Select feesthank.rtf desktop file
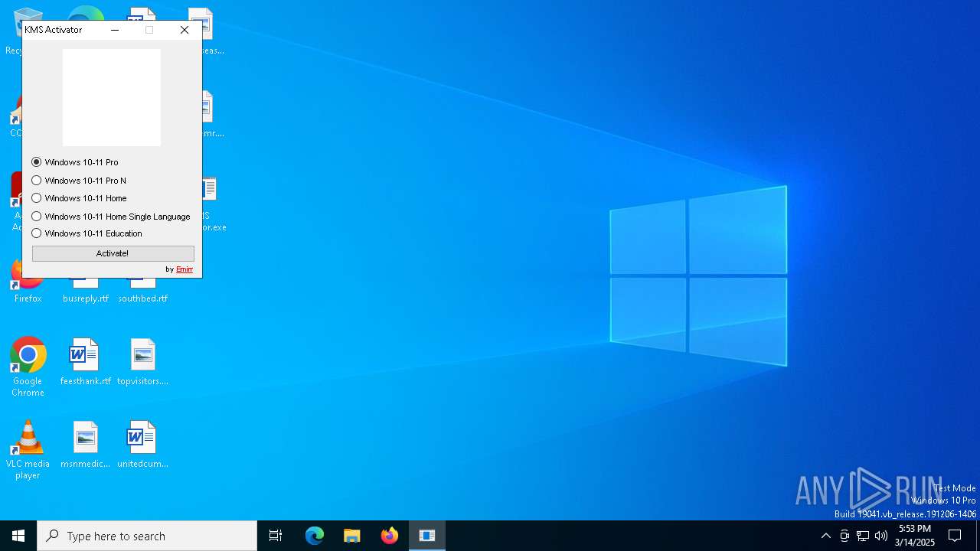The width and height of the screenshot is (980, 551). coord(85,362)
